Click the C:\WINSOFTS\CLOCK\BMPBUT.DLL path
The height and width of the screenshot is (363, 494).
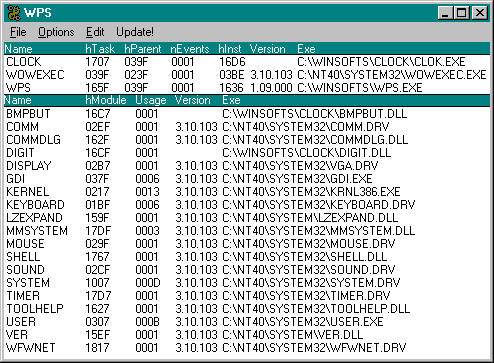314,114
